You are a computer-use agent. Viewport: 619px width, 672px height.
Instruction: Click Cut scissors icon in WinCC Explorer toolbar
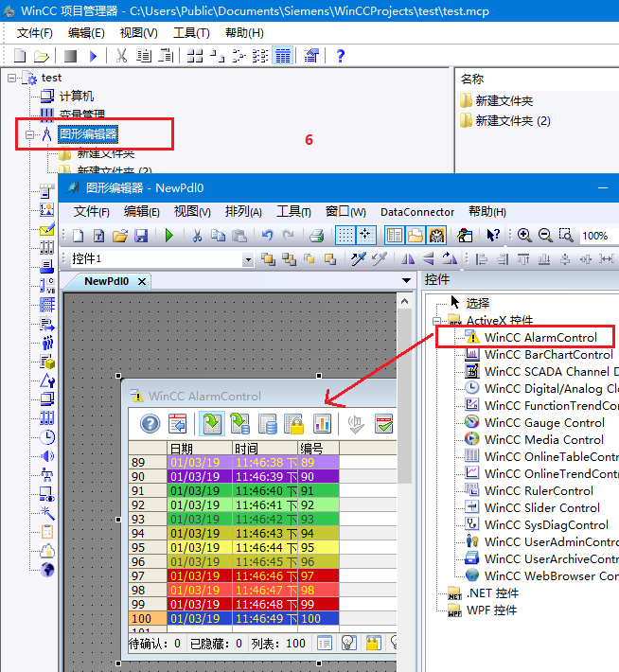(x=122, y=56)
